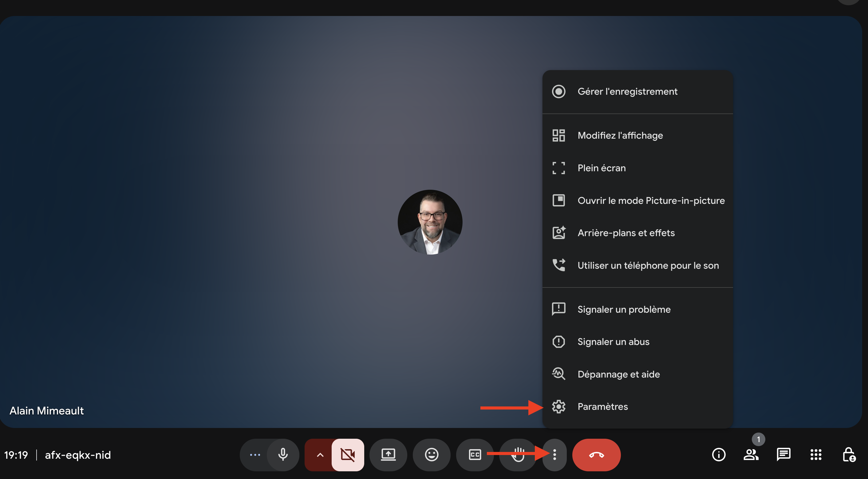
Task: Close the more options menu button
Action: pos(554,455)
